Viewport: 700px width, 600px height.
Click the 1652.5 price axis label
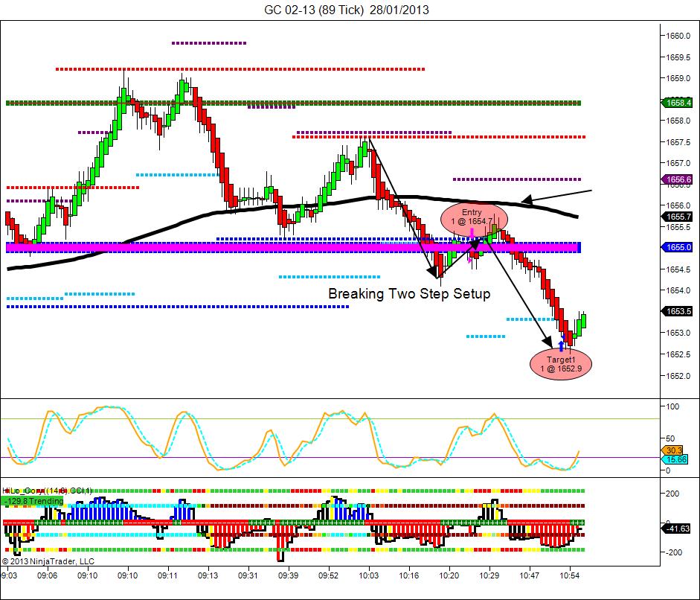pyautogui.click(x=678, y=354)
